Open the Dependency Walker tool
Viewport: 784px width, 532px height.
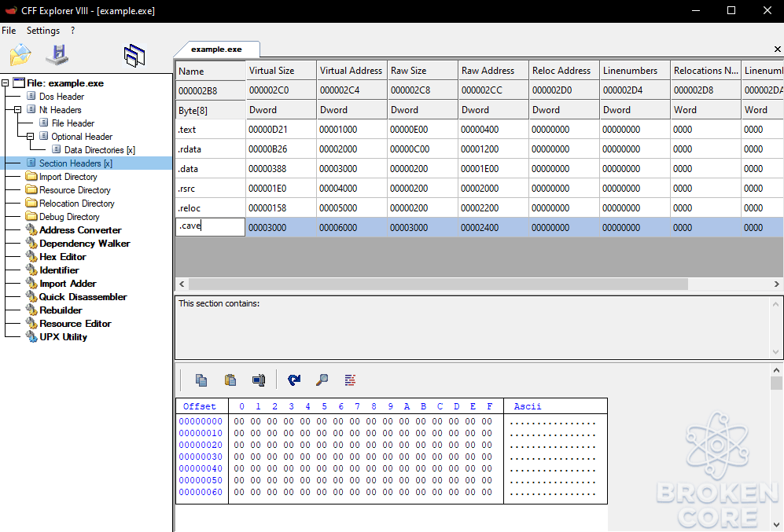84,244
